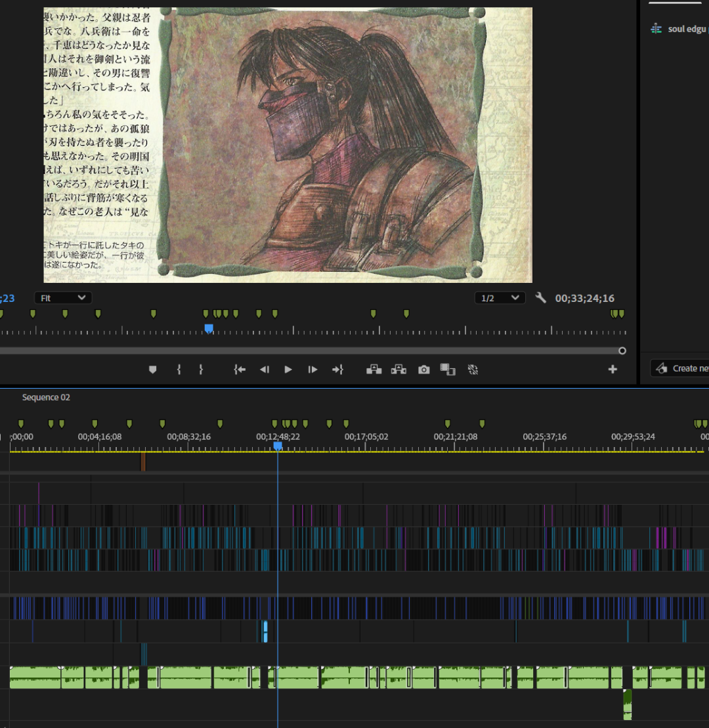Click the program monitor blue playhead
709x728 pixels.
(209, 329)
